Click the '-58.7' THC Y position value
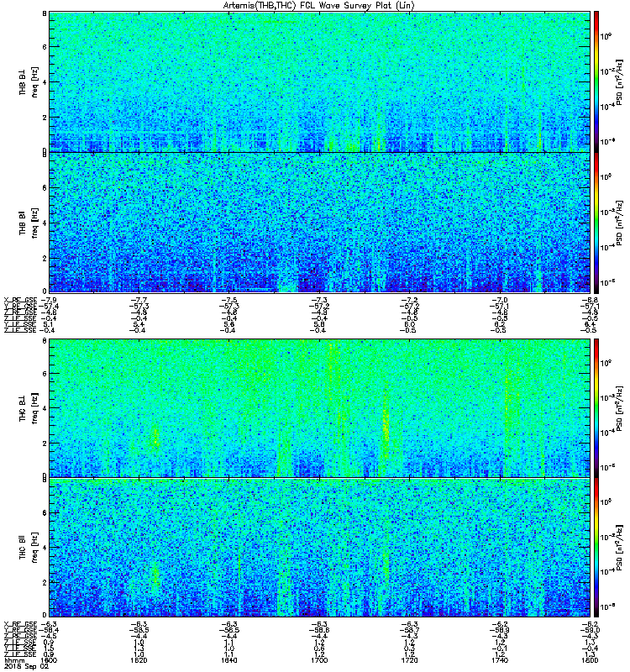The height and width of the screenshot is (672, 630). pos(409,631)
